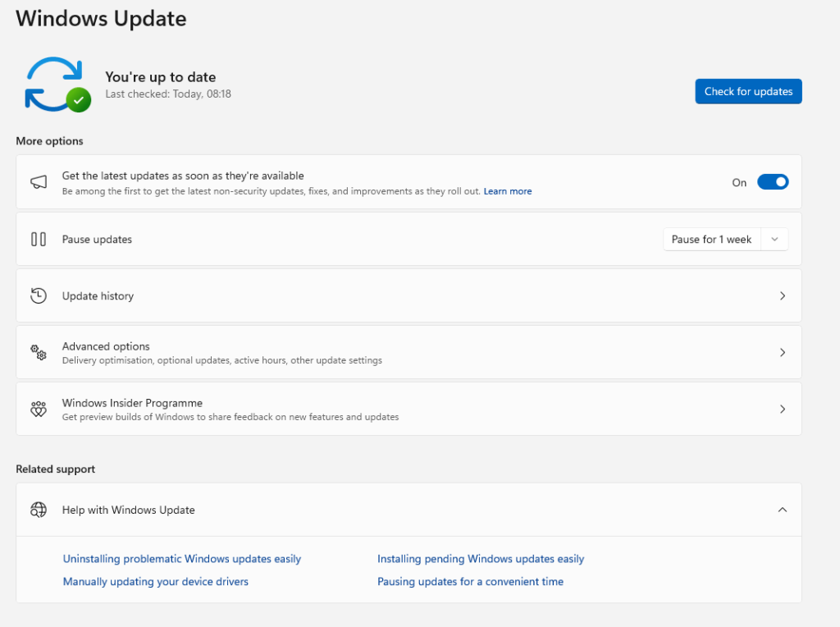840x627 pixels.
Task: Open Pausing updates for a convenient time link
Action: tap(470, 582)
